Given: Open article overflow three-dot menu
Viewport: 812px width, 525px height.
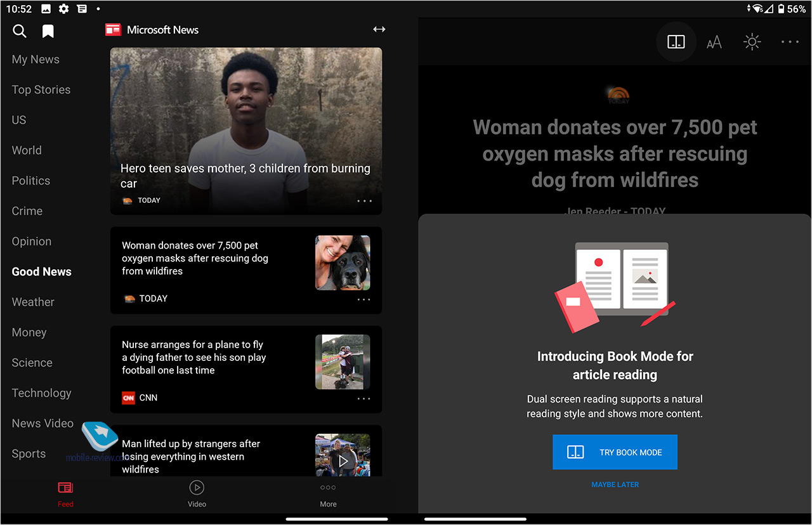Looking at the screenshot, I should point(790,42).
